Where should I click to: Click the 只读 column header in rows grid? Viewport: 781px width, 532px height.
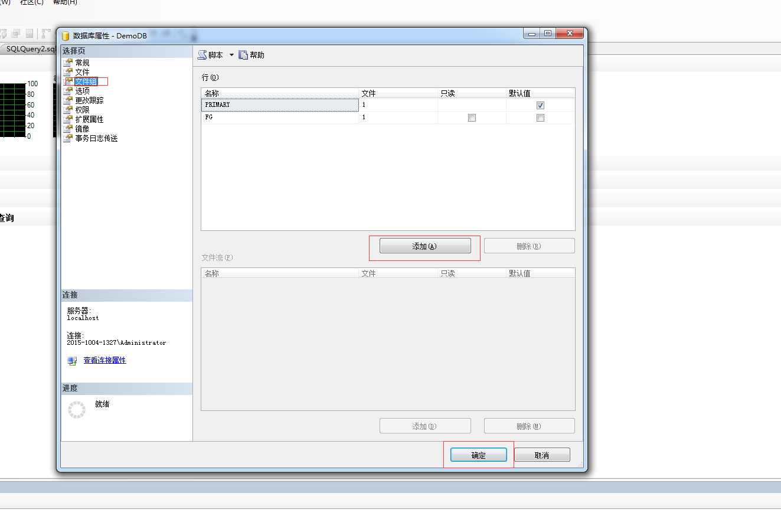pos(472,93)
